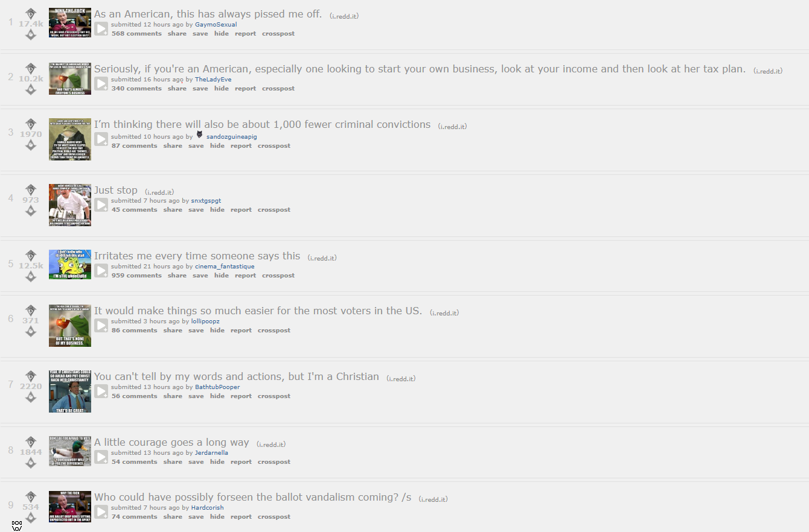Open 'Irritates me every time someone says this' title
This screenshot has width=809, height=532.
pyautogui.click(x=197, y=256)
